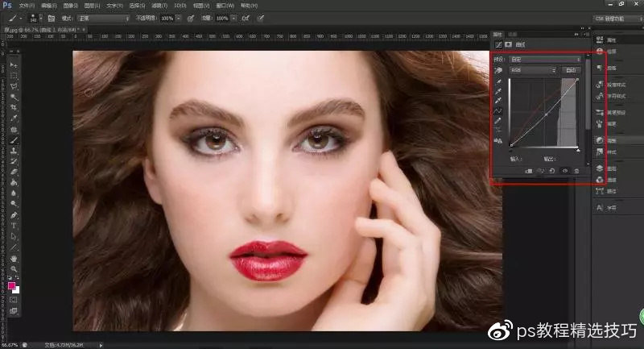Open the RGB channel dropdown

point(532,71)
